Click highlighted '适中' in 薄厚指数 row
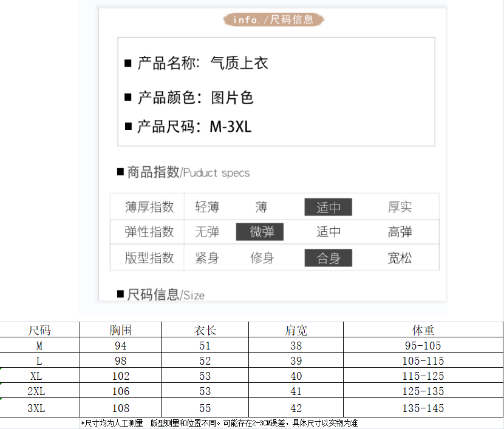This screenshot has width=504, height=429. (328, 207)
